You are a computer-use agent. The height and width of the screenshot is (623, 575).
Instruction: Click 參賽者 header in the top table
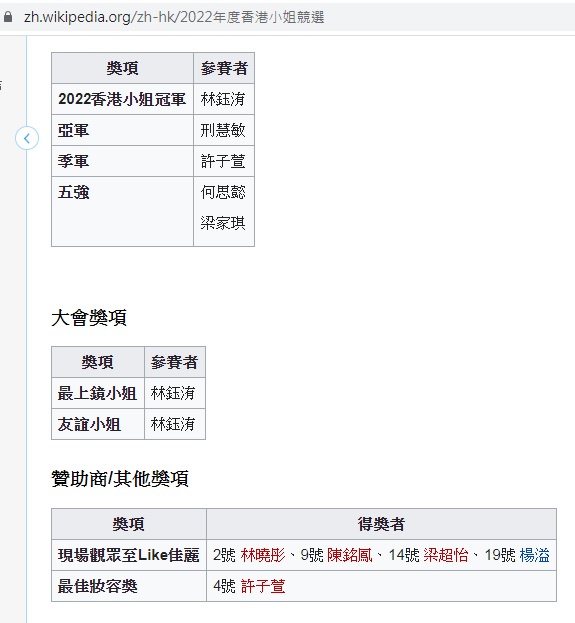tap(224, 68)
